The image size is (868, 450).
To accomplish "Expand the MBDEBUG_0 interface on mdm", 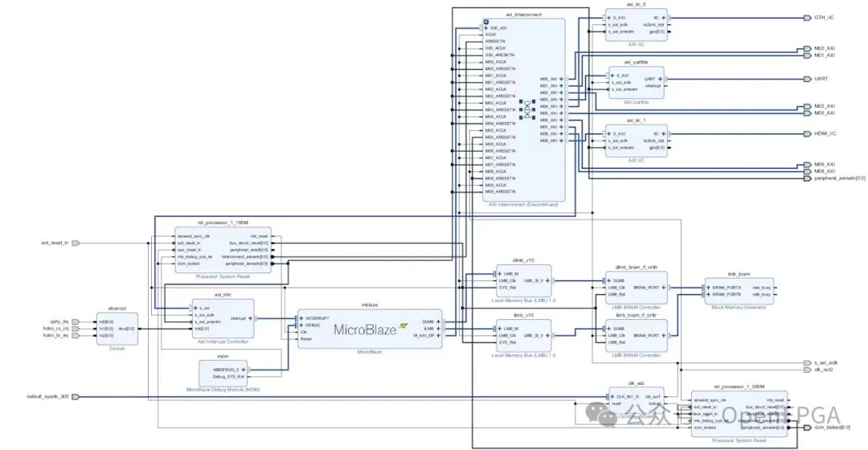I will (243, 370).
